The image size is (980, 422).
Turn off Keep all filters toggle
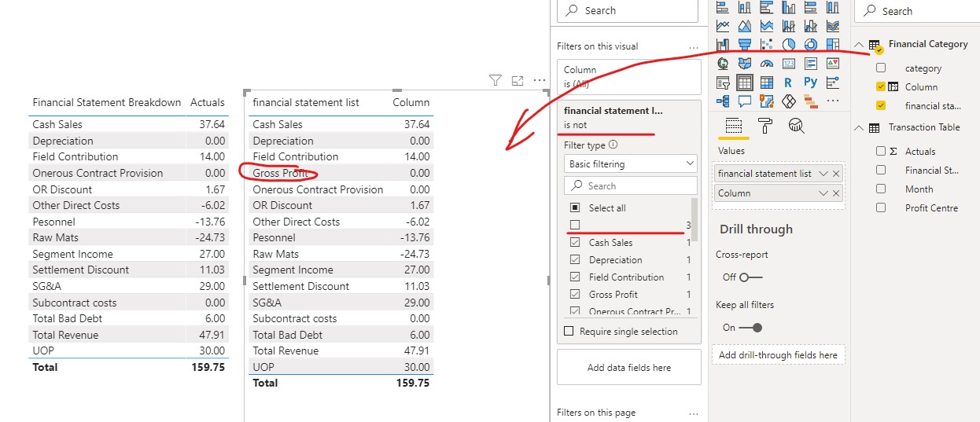[750, 328]
